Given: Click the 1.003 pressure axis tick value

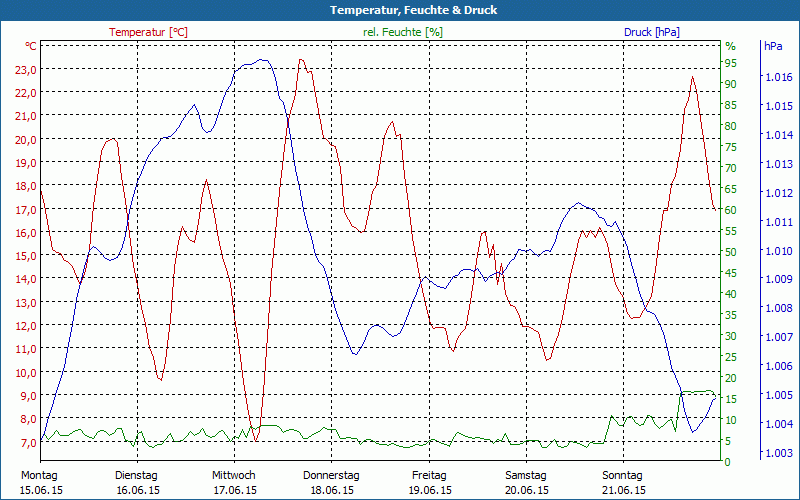Looking at the screenshot, I should pos(777,453).
